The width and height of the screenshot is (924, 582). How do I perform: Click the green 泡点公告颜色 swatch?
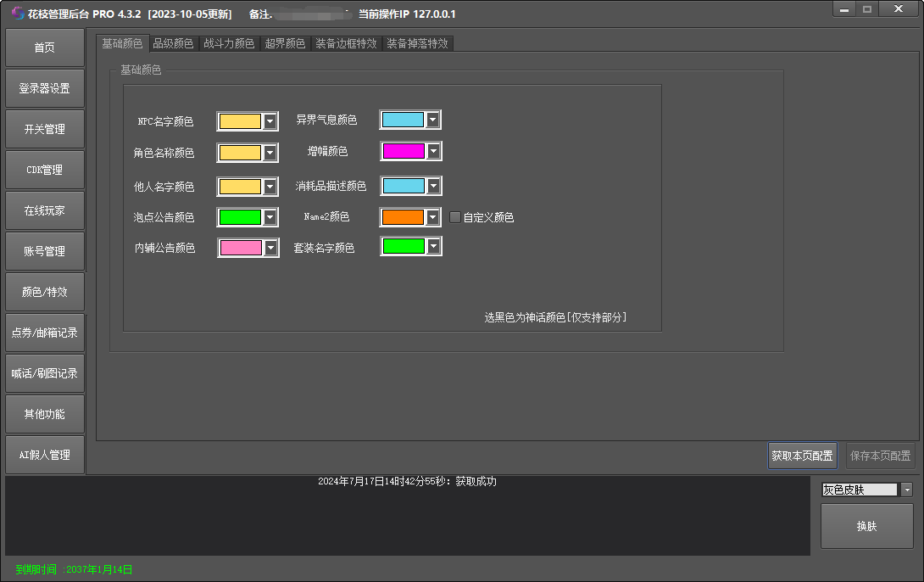tap(240, 217)
